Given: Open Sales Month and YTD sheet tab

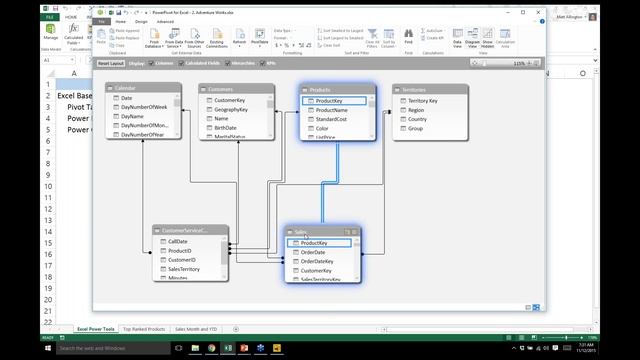Looking at the screenshot, I should [196, 329].
